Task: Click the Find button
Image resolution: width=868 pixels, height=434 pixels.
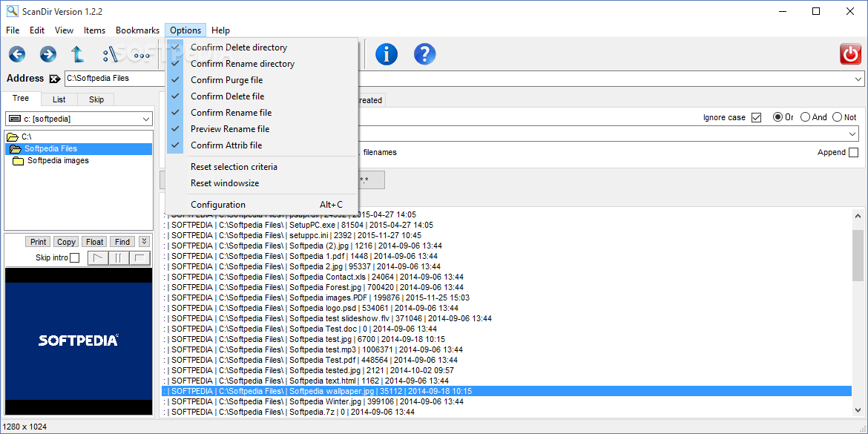Action: (123, 242)
